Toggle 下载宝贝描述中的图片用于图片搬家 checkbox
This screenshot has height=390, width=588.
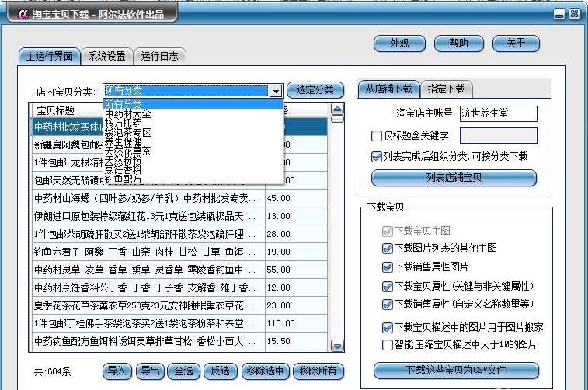tap(388, 328)
